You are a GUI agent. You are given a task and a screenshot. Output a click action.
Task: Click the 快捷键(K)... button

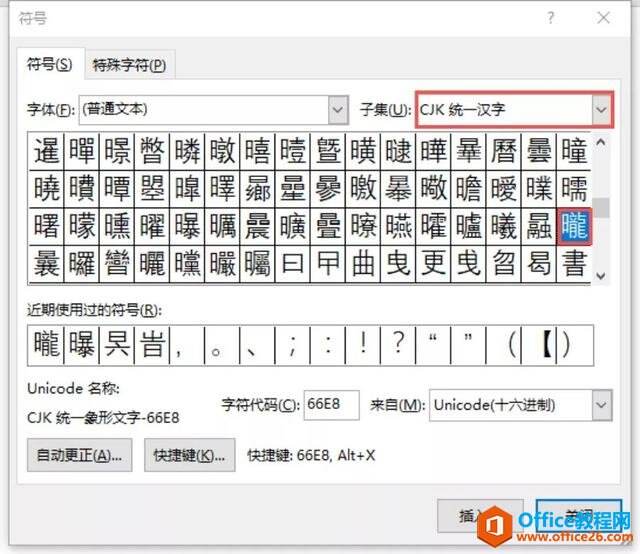[x=189, y=455]
